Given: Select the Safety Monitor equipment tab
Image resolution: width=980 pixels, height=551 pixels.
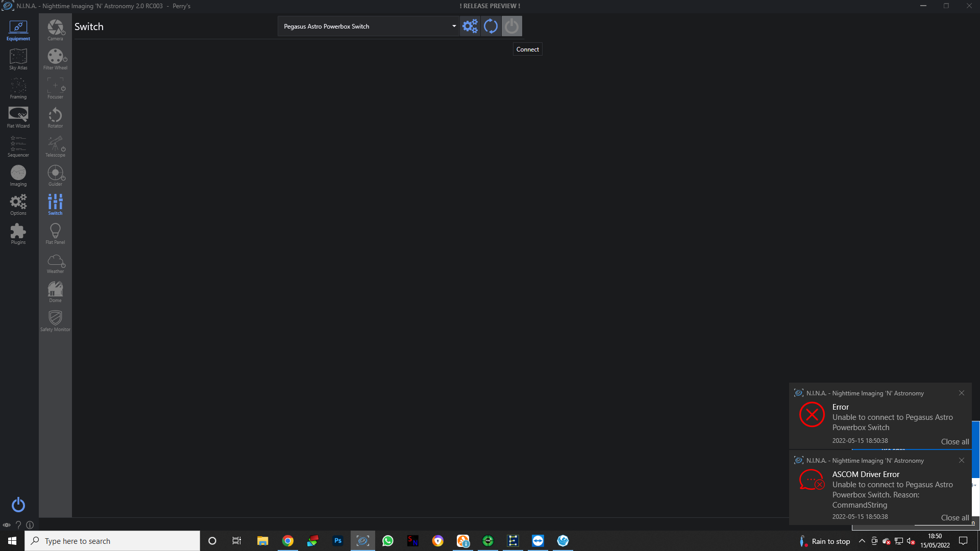Looking at the screenshot, I should pyautogui.click(x=55, y=321).
